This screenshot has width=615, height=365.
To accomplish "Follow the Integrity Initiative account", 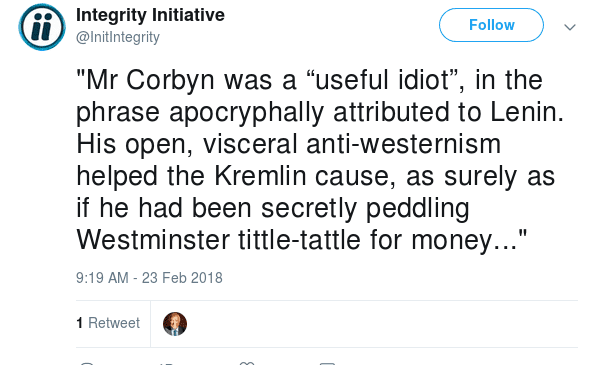I will pos(491,25).
